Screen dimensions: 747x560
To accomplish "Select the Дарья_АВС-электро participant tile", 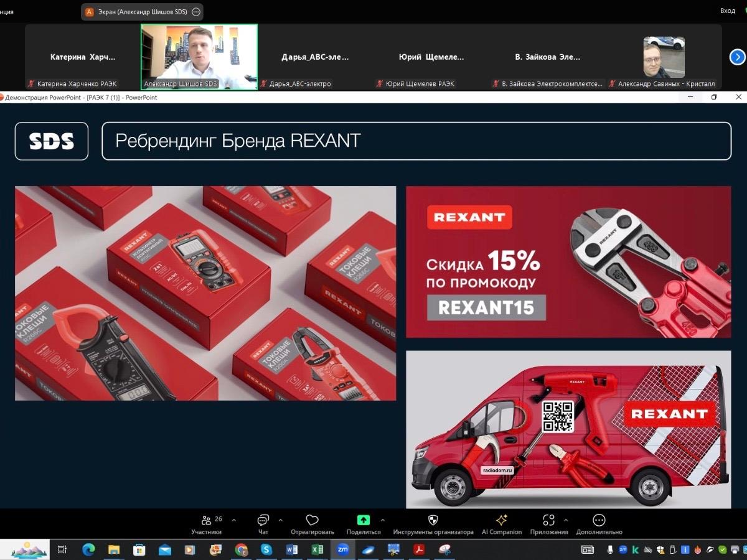I will point(315,57).
